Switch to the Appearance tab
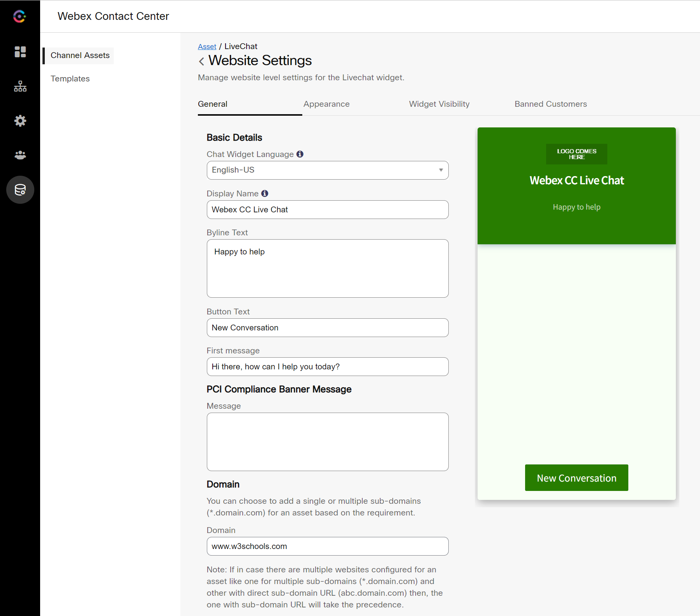The height and width of the screenshot is (616, 700). point(326,104)
